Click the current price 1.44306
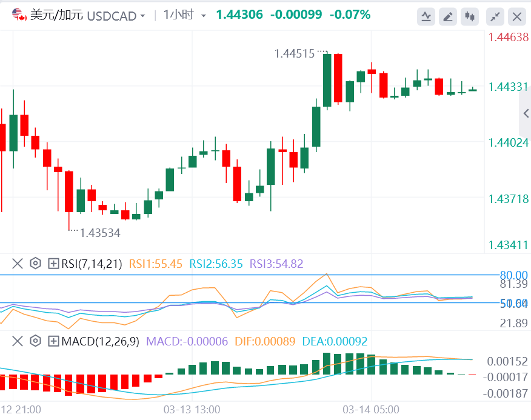Viewport: 531px width, 420px height. (239, 15)
